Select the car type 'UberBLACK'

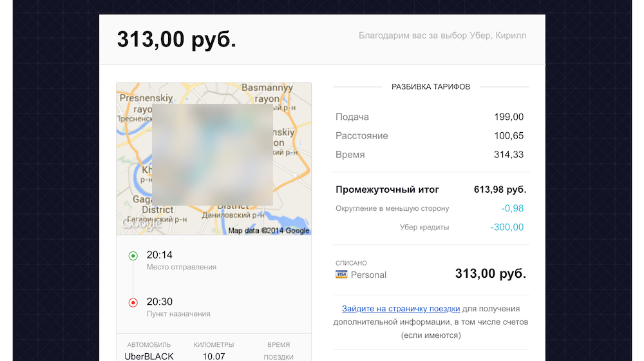click(149, 356)
